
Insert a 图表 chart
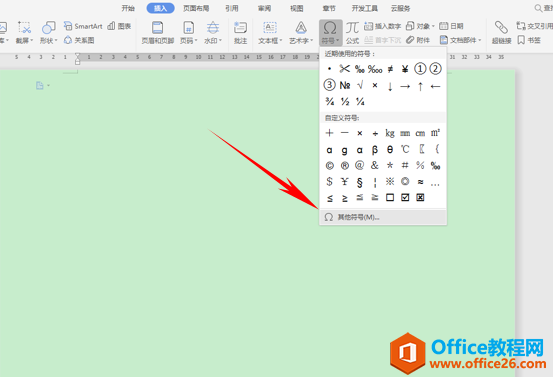(119, 26)
